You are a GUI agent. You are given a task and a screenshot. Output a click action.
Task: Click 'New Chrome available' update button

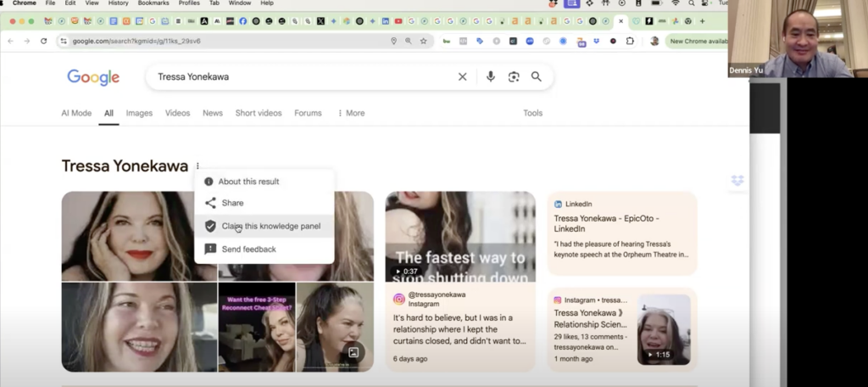698,41
